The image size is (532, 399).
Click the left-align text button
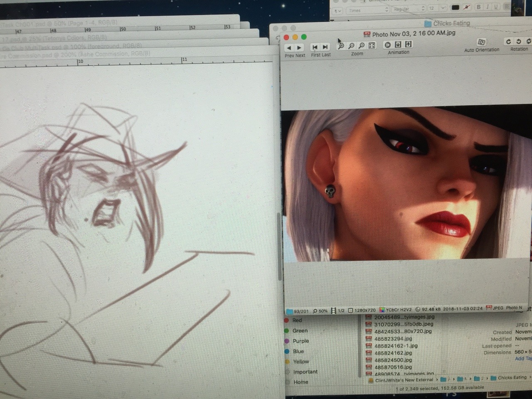pyautogui.click(x=507, y=7)
